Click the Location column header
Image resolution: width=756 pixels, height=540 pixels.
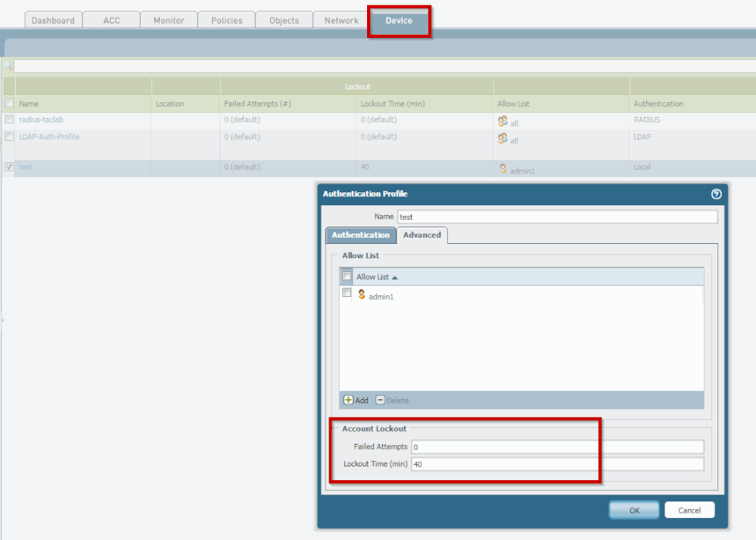pos(185,104)
